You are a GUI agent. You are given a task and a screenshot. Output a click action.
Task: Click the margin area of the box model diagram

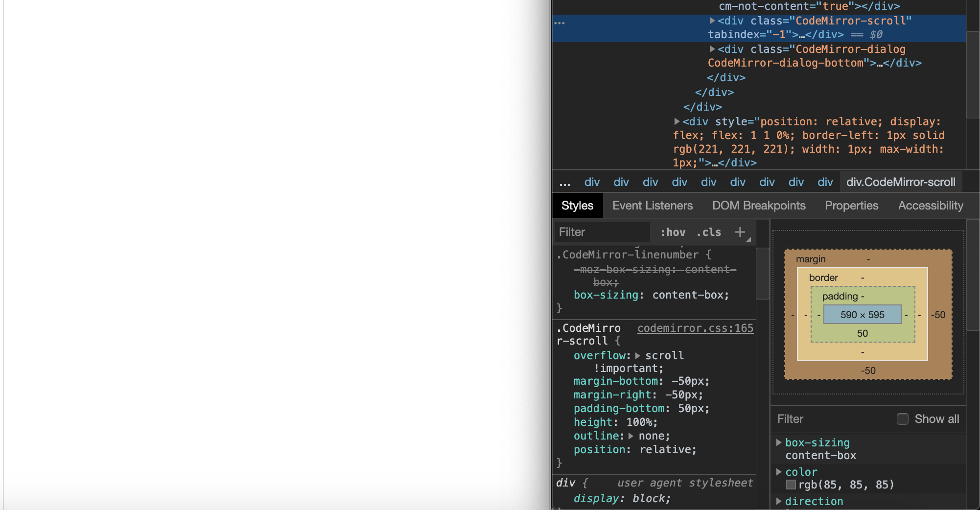[x=810, y=259]
